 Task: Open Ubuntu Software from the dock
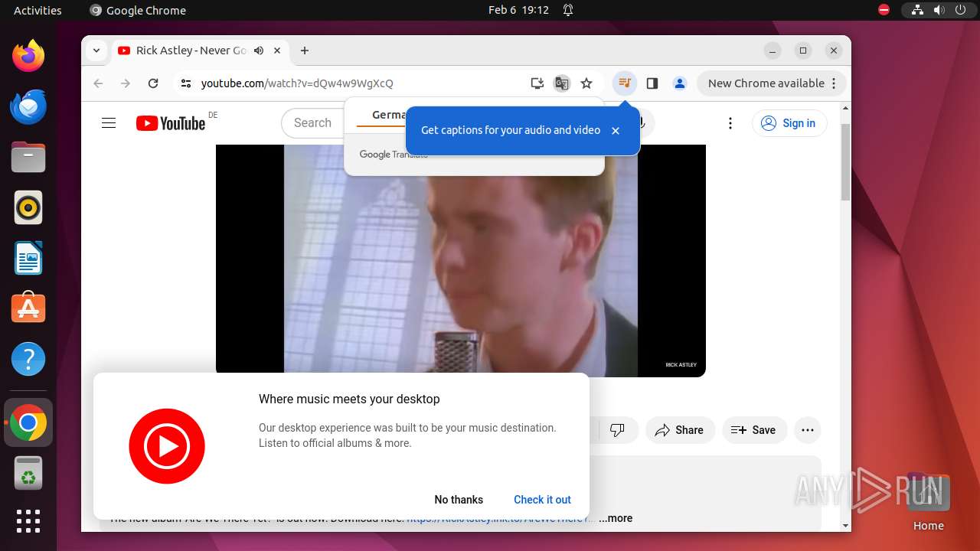pos(28,308)
